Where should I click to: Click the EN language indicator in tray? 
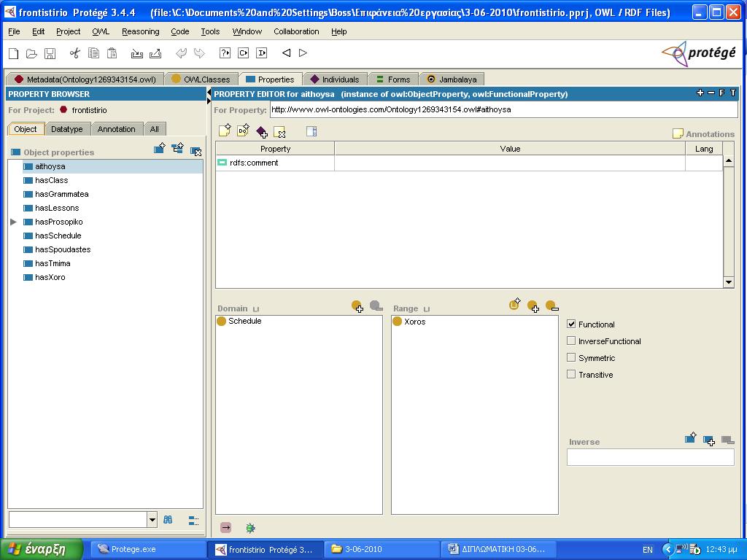pyautogui.click(x=648, y=550)
